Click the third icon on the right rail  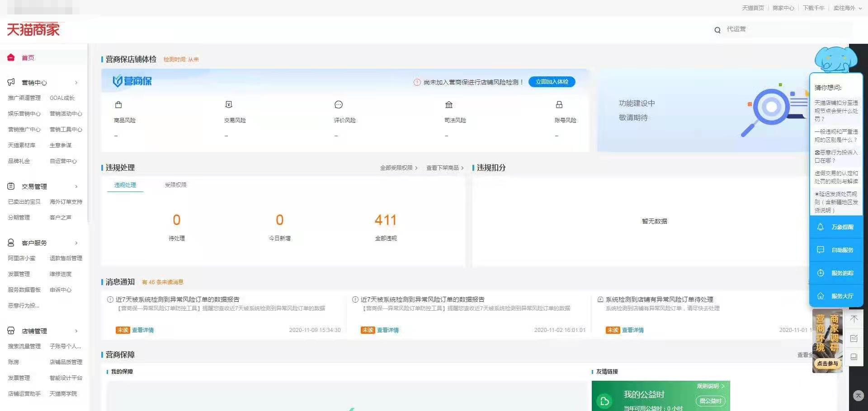pyautogui.click(x=854, y=357)
